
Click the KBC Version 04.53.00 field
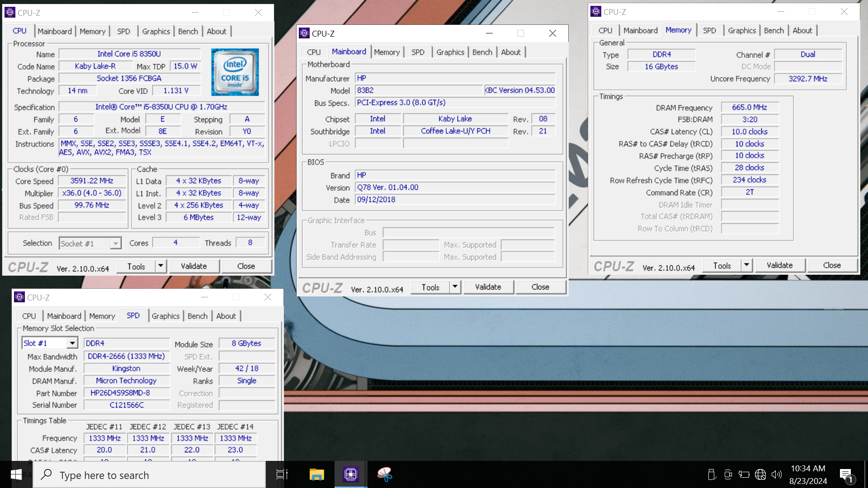coord(519,90)
